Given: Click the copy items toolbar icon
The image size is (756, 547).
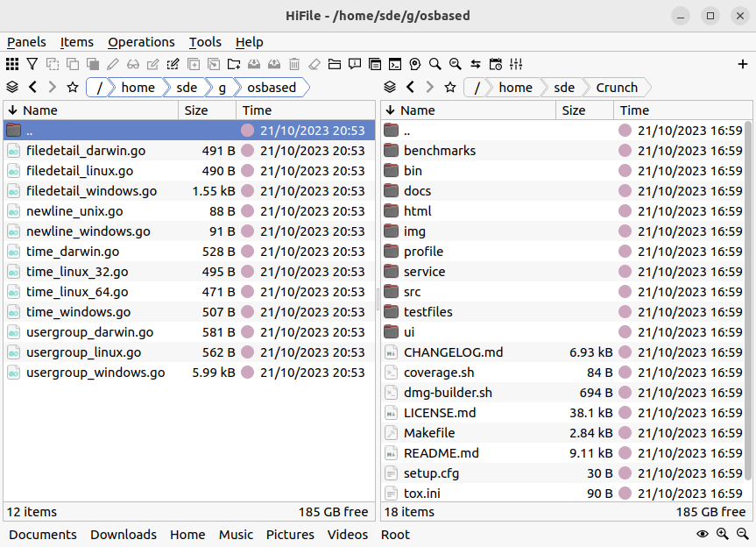Looking at the screenshot, I should (x=73, y=64).
